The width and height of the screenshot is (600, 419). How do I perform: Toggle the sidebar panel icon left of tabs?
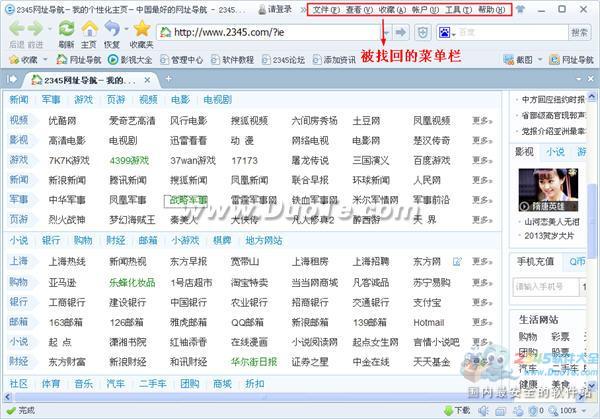(x=12, y=79)
